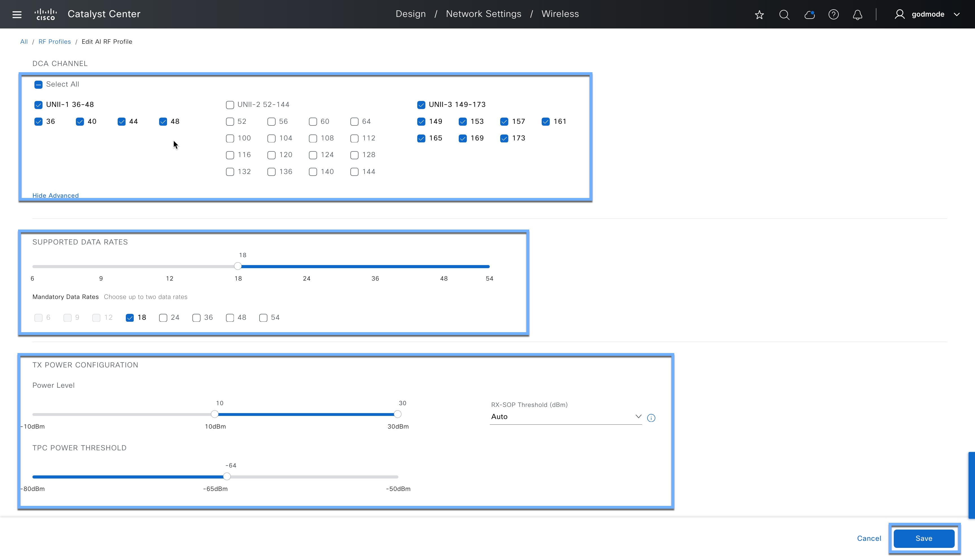Open the notifications bell
This screenshot has width=975, height=560.
[x=858, y=15]
